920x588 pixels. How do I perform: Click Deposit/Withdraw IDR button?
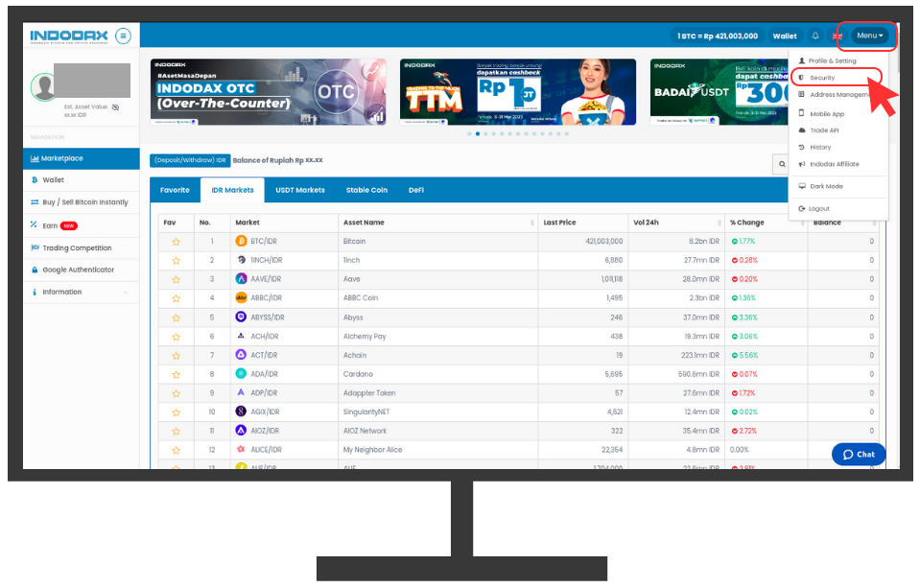190,160
